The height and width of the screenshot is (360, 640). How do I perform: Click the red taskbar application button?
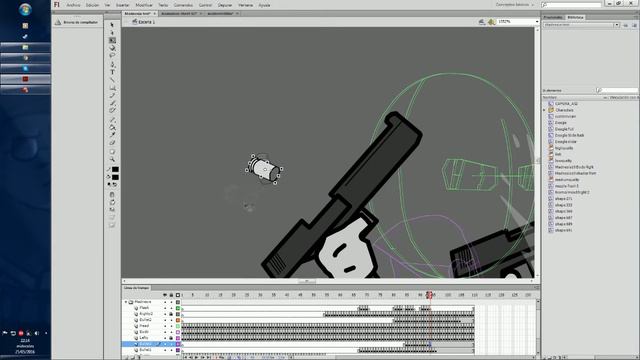[x=25, y=79]
